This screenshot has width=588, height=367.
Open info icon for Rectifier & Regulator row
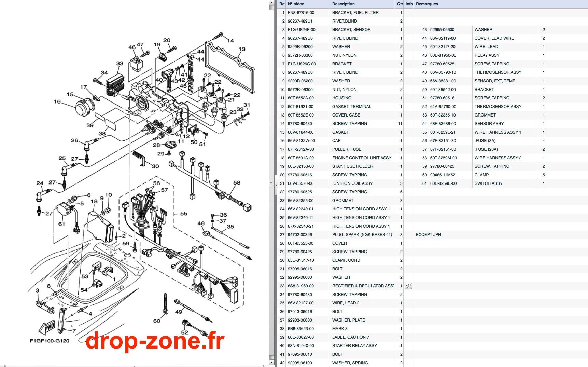pos(408,286)
